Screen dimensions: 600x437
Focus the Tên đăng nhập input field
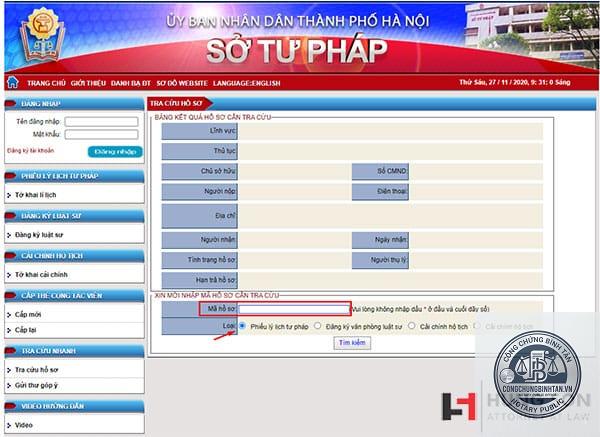(101, 122)
